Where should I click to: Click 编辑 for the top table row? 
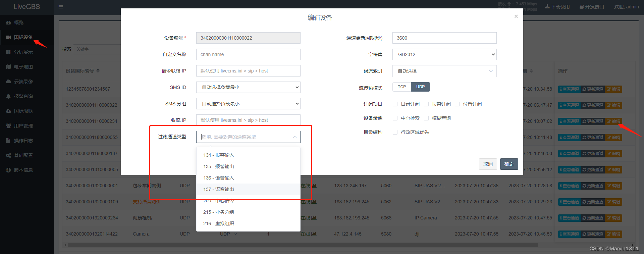tap(613, 89)
